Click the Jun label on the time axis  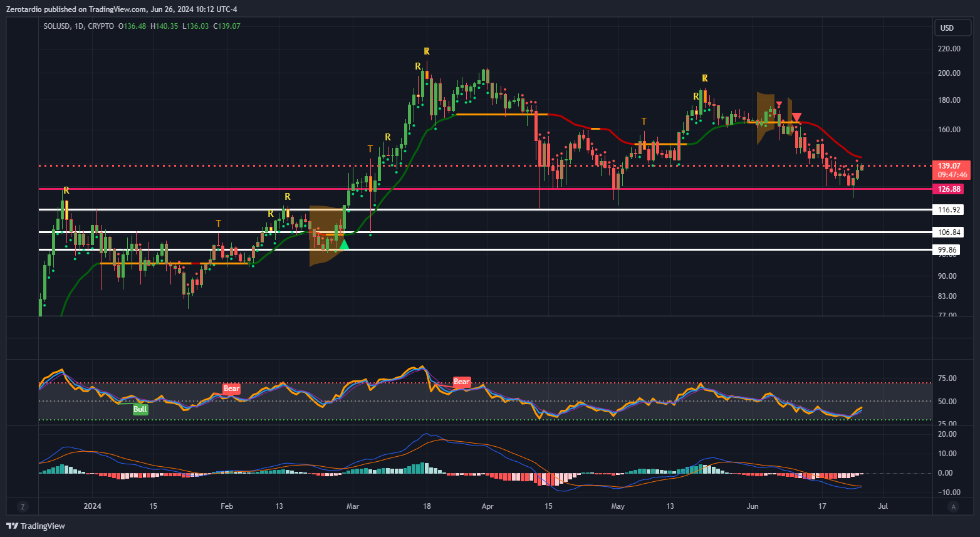[x=753, y=506]
